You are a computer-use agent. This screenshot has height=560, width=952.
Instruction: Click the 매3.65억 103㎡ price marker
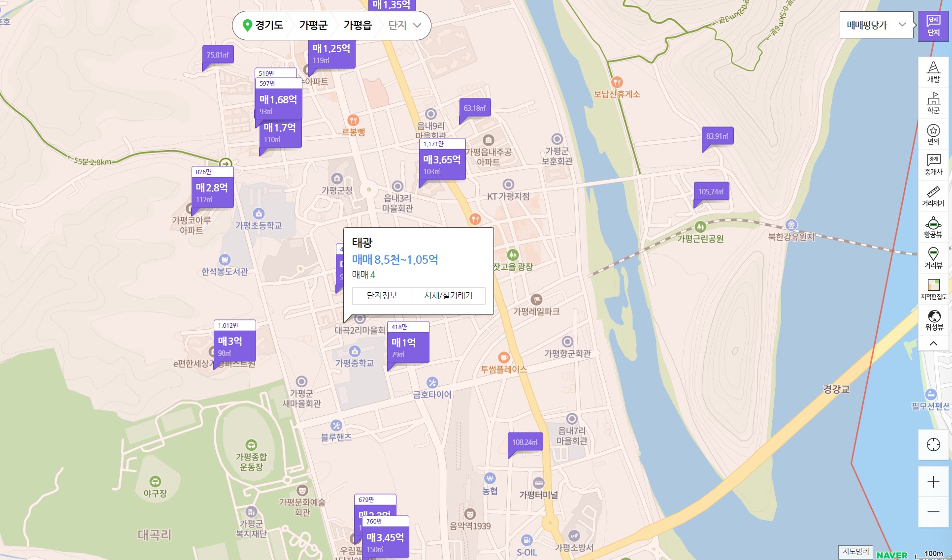click(x=442, y=164)
